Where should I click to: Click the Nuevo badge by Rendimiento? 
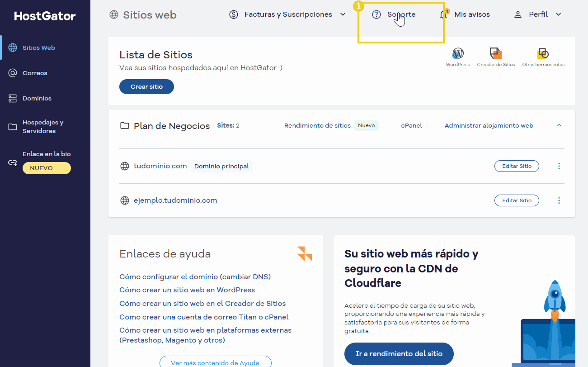pyautogui.click(x=367, y=125)
